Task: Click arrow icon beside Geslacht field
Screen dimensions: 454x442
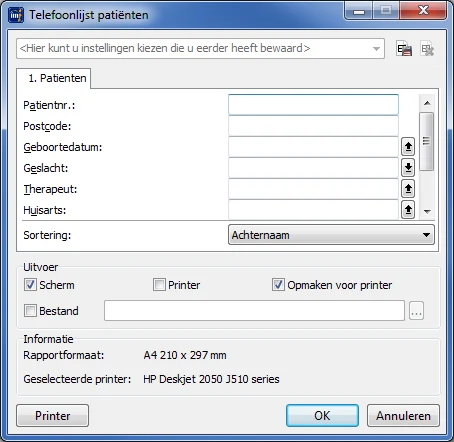Action: pos(408,168)
